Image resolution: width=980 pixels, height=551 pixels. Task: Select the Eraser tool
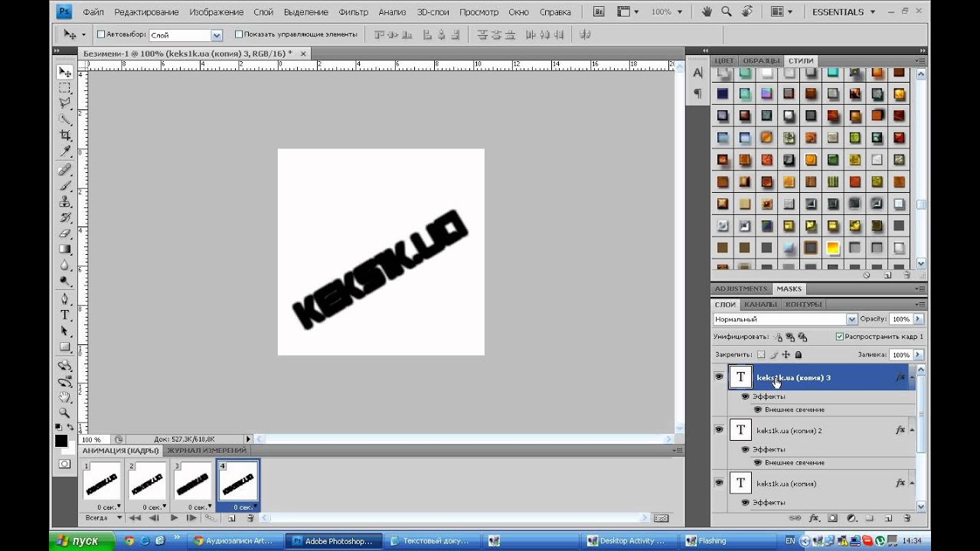pyautogui.click(x=65, y=233)
